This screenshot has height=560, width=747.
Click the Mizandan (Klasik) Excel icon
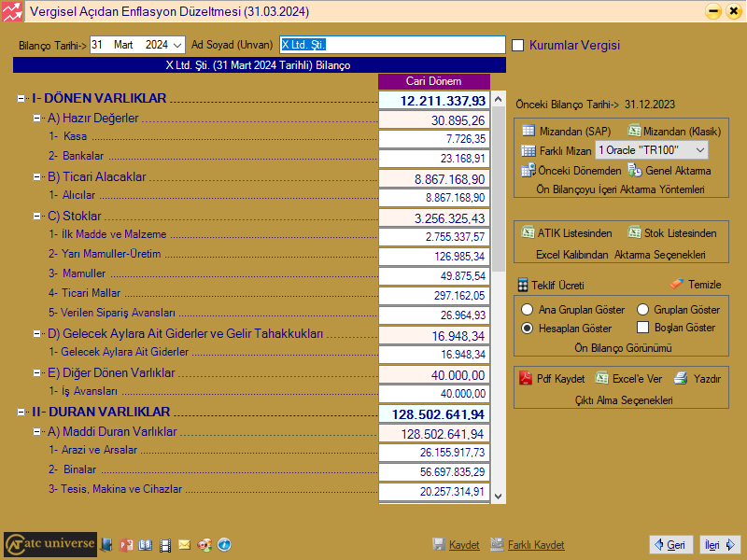click(x=634, y=131)
